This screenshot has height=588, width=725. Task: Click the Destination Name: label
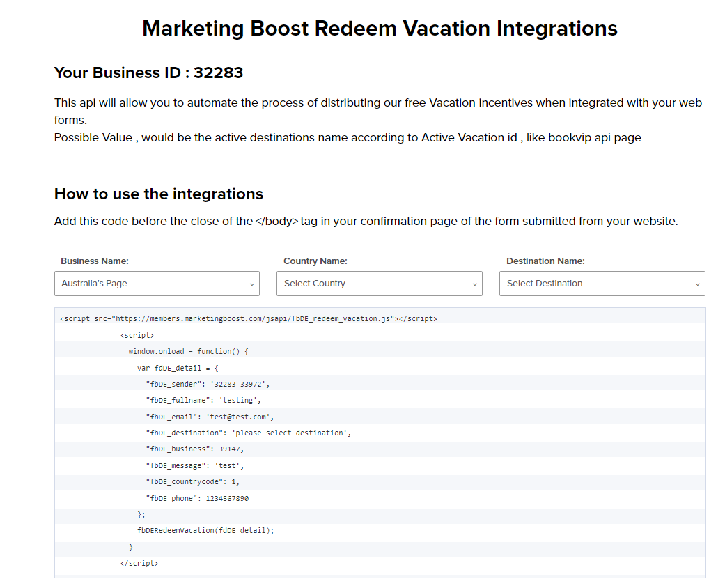[545, 261]
